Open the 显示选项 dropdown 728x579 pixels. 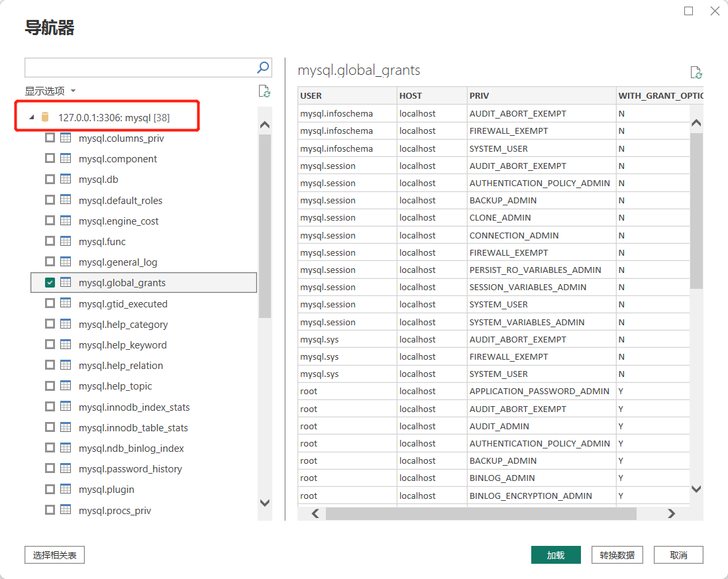click(52, 90)
